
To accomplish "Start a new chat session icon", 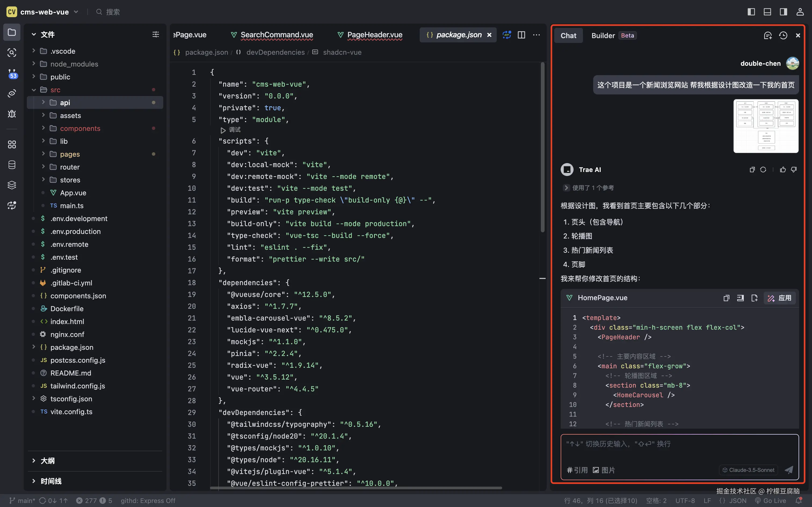I will tap(768, 35).
